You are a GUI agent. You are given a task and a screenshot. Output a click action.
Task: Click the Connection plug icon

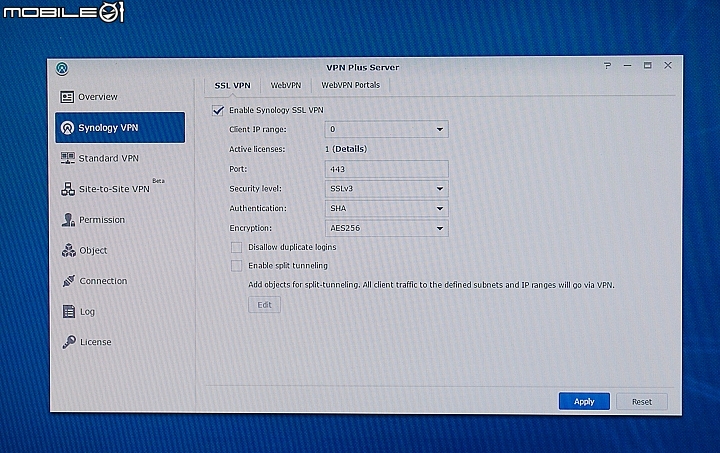(69, 281)
